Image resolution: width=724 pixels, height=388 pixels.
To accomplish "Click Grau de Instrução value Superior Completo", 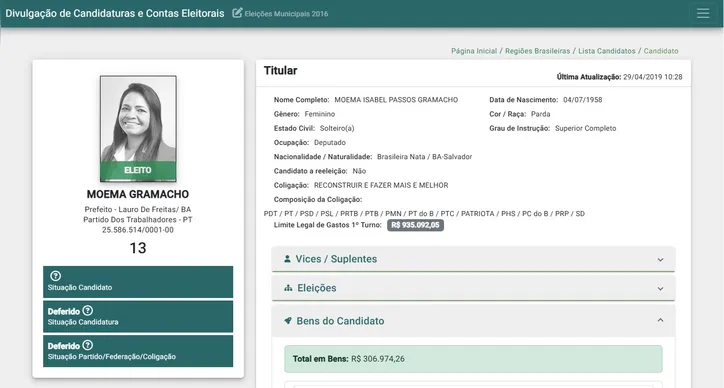I will tap(585, 128).
